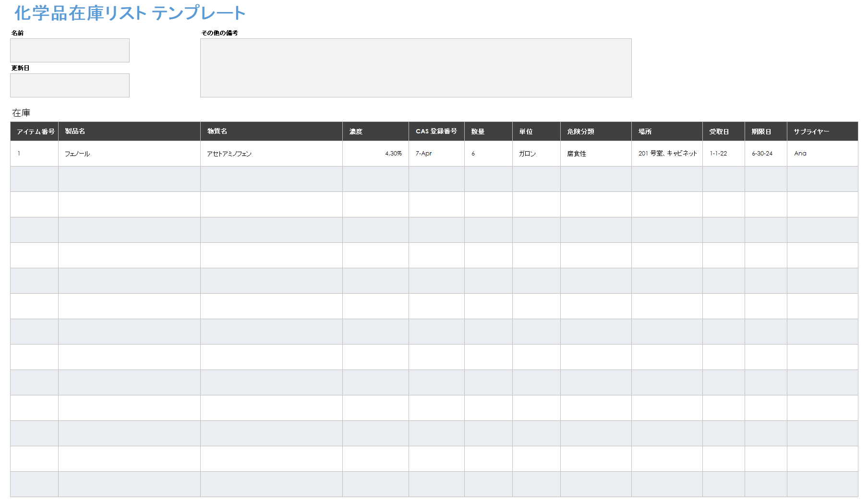Screen dimensions: 868x501
Task: Select the CAS 登録番号 column header
Action: [437, 131]
